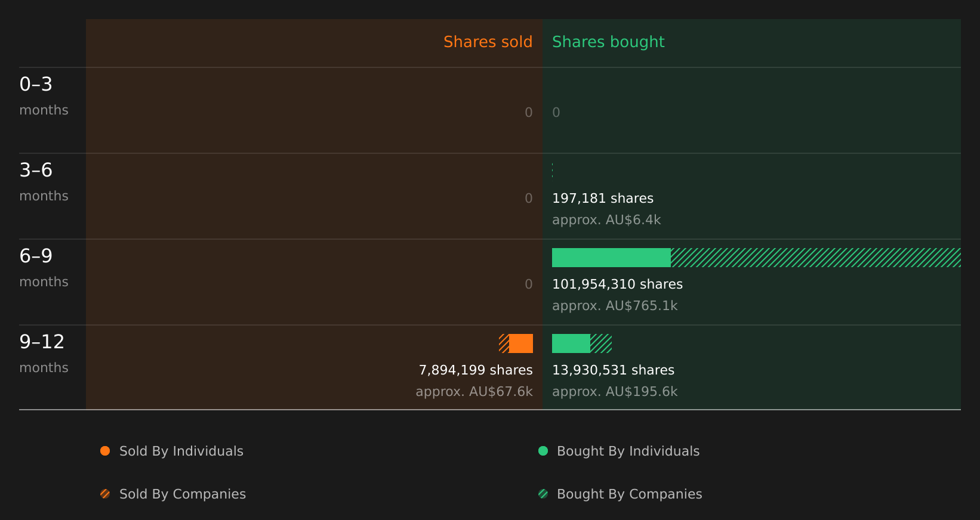Click the bought '0' in 0–3 months row
Image resolution: width=980 pixels, height=520 pixels.
(556, 113)
